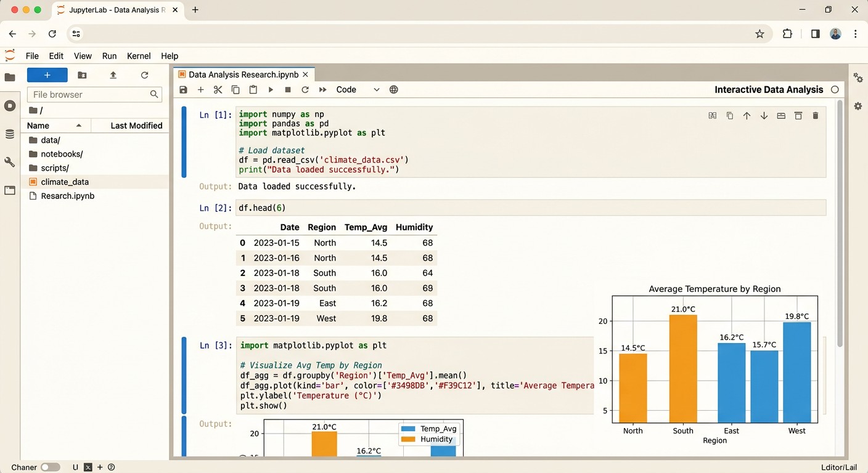Bookmark page with the star icon
868x473 pixels.
coord(759,34)
